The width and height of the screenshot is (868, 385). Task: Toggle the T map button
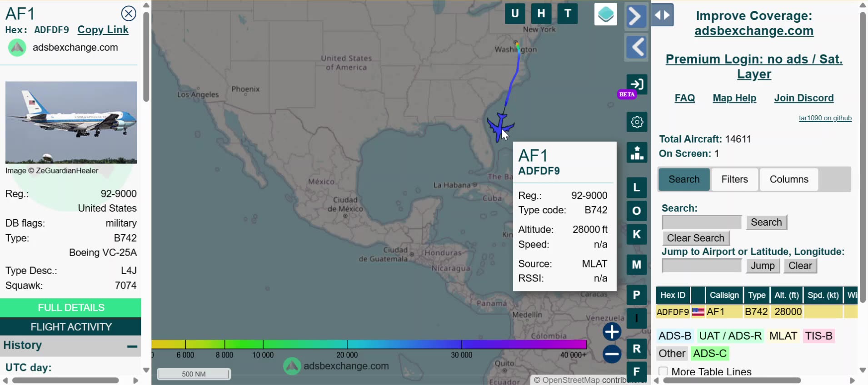pos(568,14)
